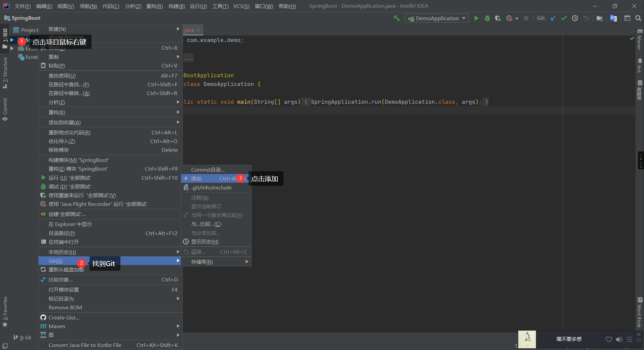644x350 pixels.
Task: Click the Debug bug icon in toolbar
Action: (x=487, y=18)
